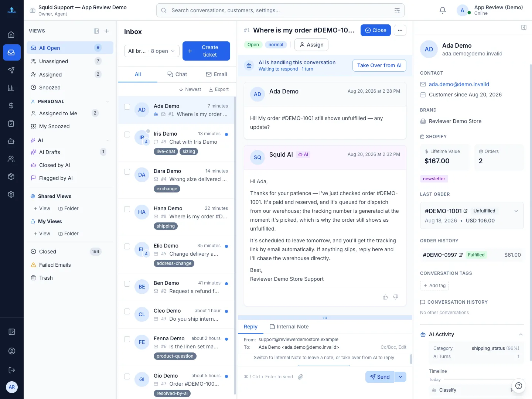This screenshot has width=532, height=399.
Task: Select the All inbox tab
Action: point(138,74)
